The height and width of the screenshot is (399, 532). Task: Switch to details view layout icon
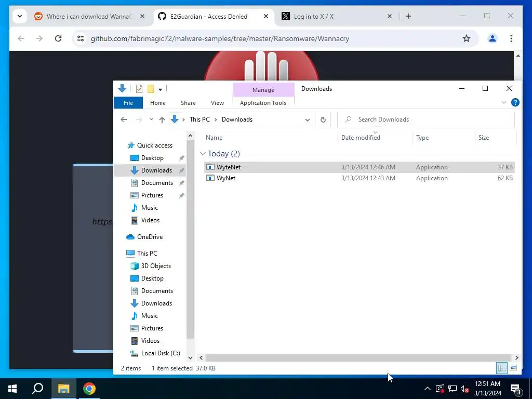[x=502, y=368]
